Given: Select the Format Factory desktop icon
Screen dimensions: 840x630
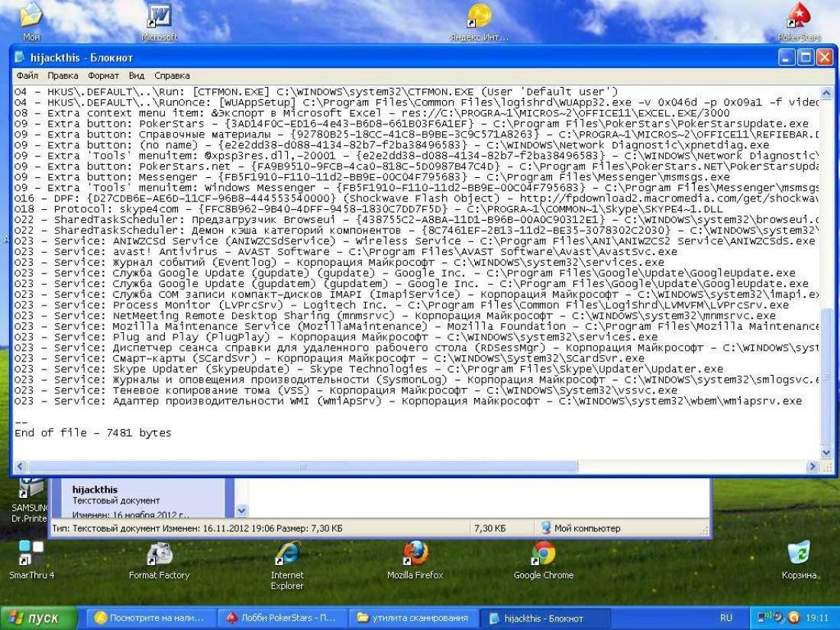Looking at the screenshot, I should pyautogui.click(x=159, y=561).
